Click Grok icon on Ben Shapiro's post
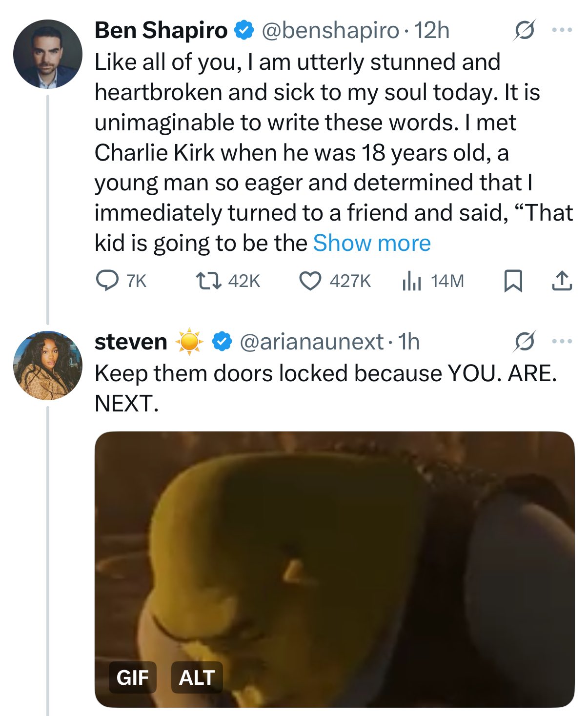The image size is (588, 716). [524, 30]
